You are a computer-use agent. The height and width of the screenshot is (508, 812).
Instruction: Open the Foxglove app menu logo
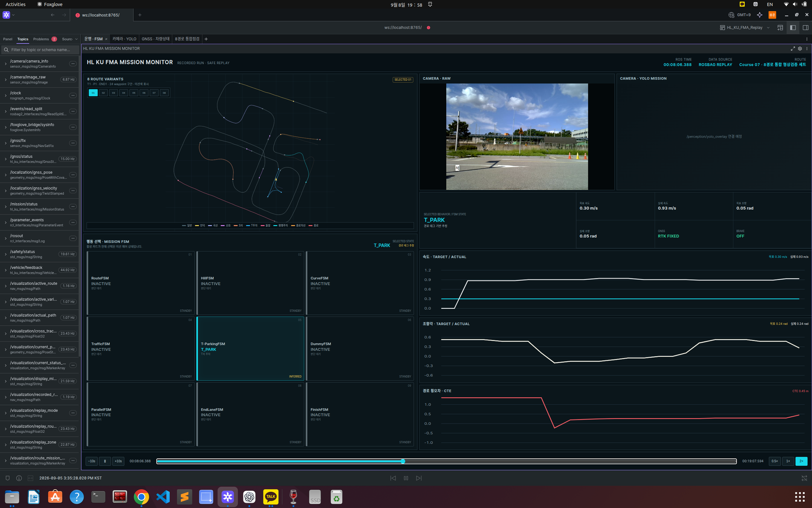[6, 15]
